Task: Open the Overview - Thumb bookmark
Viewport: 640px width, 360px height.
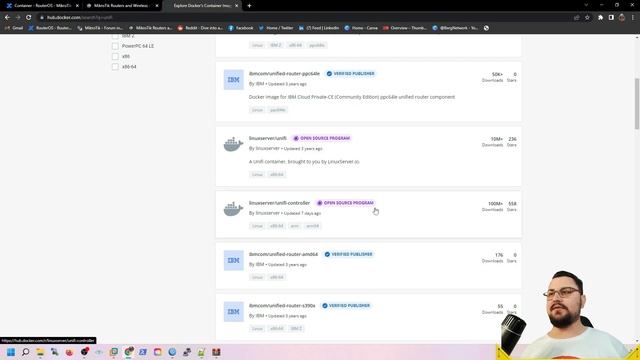Action: pyautogui.click(x=405, y=28)
